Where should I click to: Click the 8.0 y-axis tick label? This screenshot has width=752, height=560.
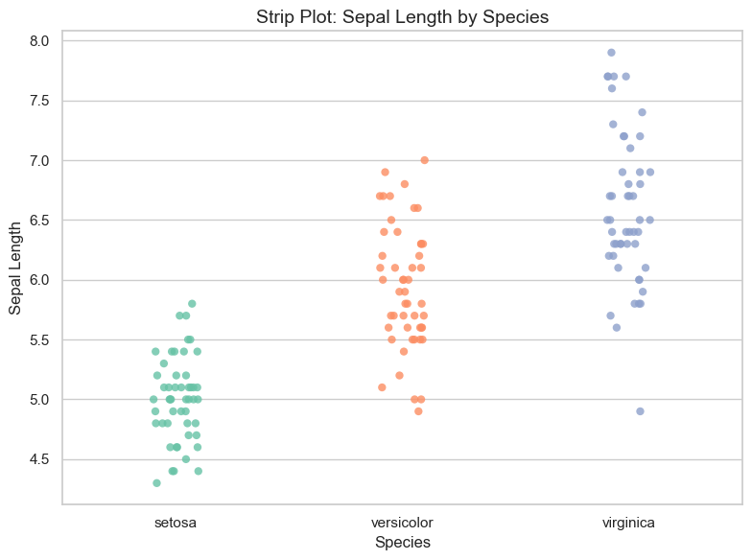39,41
